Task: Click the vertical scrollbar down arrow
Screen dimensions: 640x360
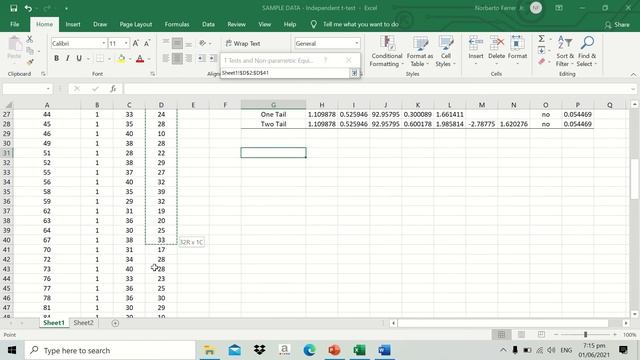Action: pyautogui.click(x=635, y=314)
